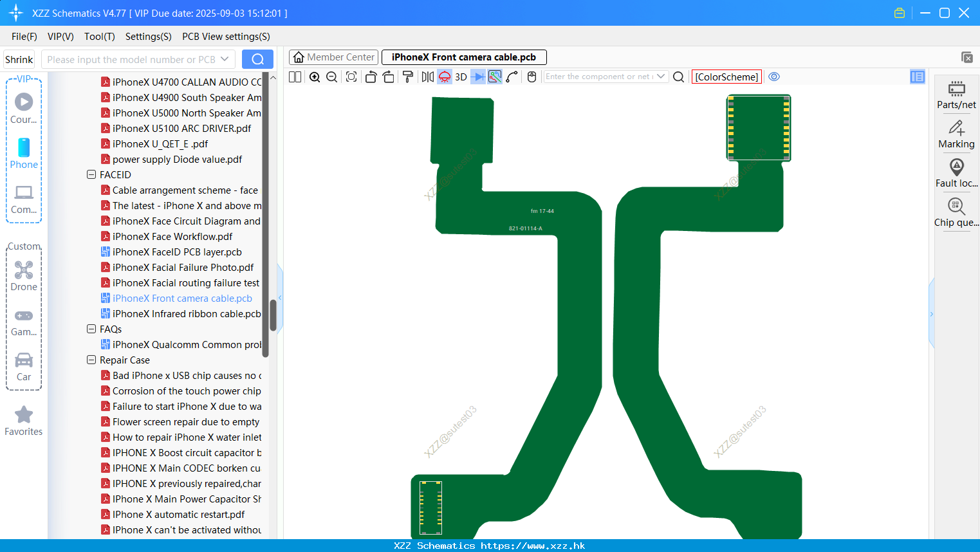The image size is (980, 552).
Task: Open the Courses section
Action: 24,109
